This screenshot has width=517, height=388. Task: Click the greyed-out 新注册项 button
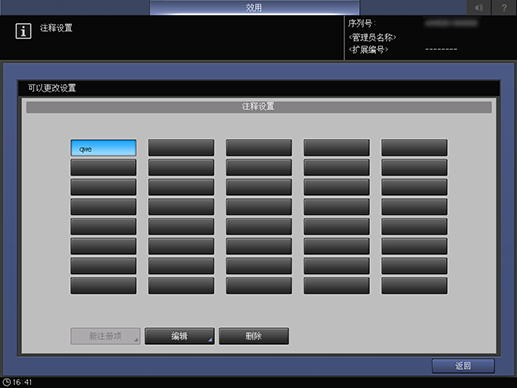point(105,336)
